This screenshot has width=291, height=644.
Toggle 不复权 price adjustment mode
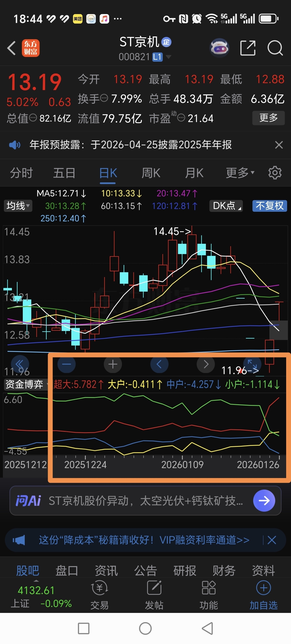269,206
